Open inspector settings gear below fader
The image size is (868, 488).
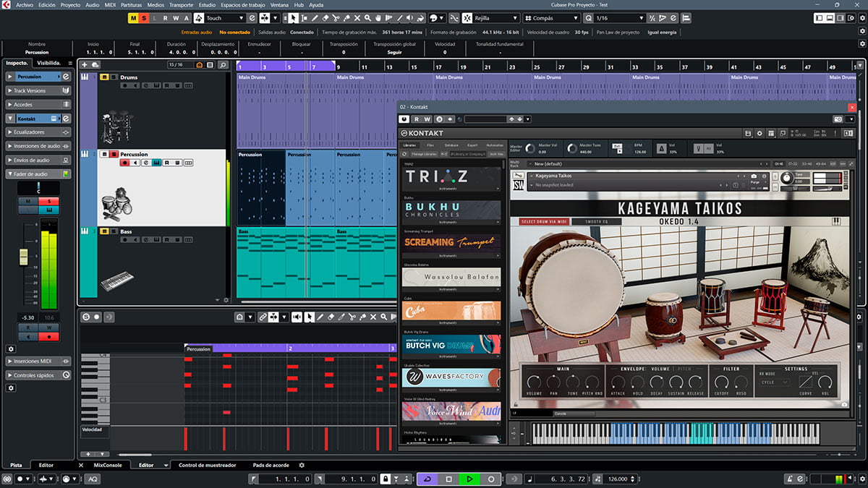click(x=11, y=348)
